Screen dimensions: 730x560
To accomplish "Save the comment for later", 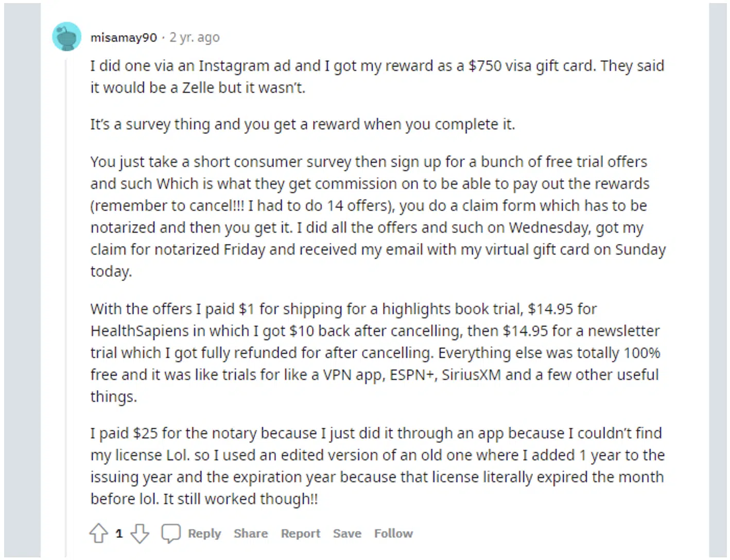I will pos(346,533).
